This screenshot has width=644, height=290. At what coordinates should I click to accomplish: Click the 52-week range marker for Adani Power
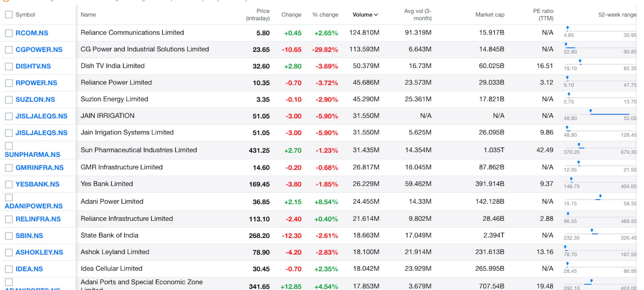(x=600, y=196)
